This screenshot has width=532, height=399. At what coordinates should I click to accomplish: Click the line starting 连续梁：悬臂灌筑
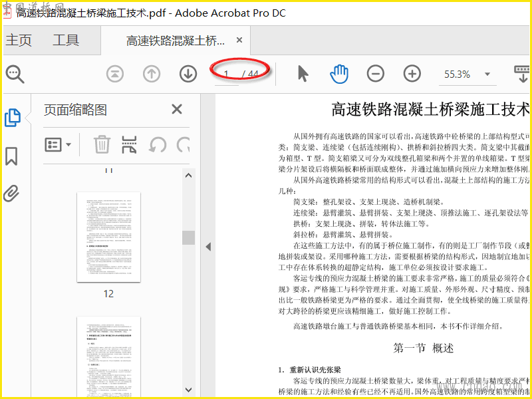click(411, 213)
